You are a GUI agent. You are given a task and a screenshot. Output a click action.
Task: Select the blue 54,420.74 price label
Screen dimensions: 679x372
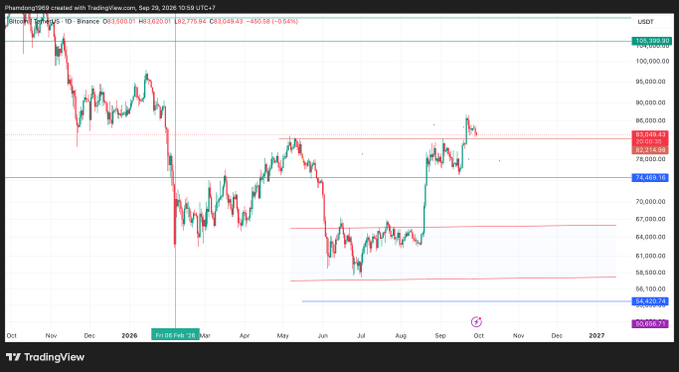tap(650, 301)
